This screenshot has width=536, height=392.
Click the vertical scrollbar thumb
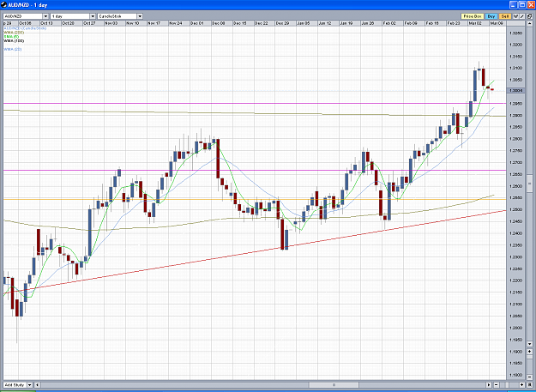click(x=529, y=185)
